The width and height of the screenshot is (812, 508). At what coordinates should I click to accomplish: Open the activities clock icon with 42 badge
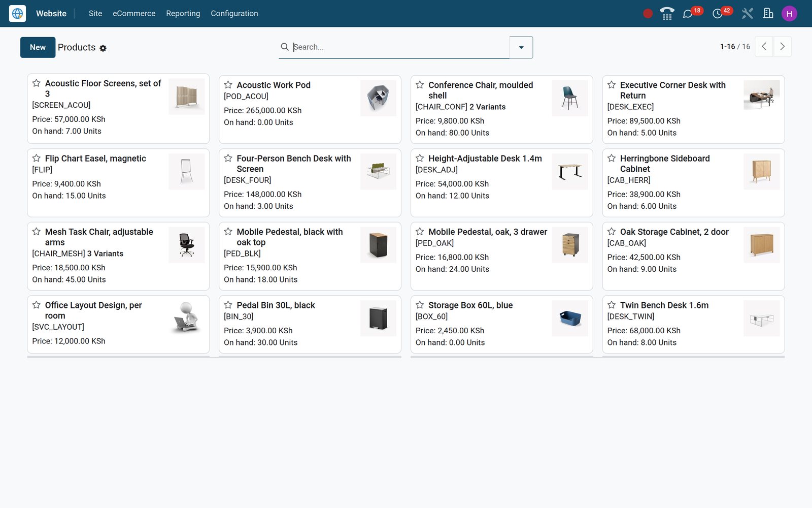point(717,14)
